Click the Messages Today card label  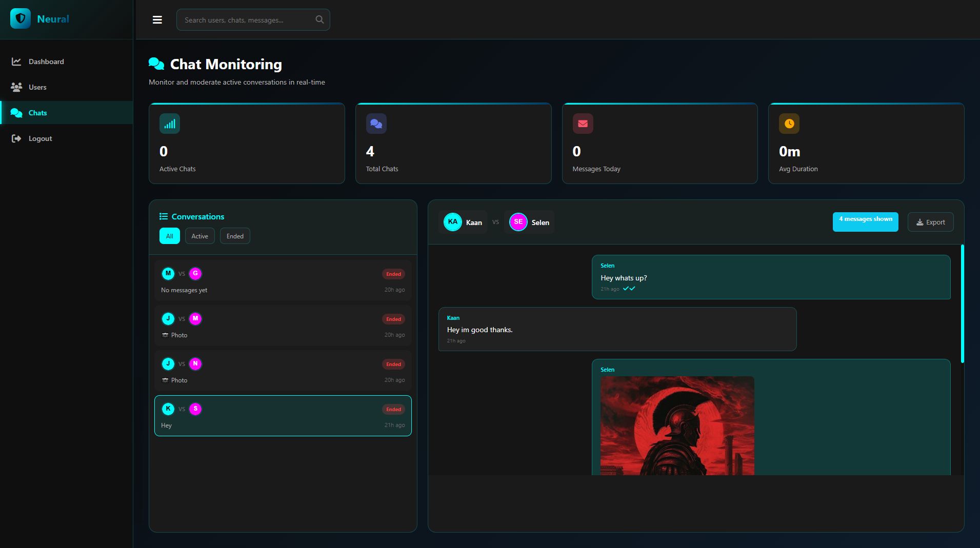[x=596, y=169]
